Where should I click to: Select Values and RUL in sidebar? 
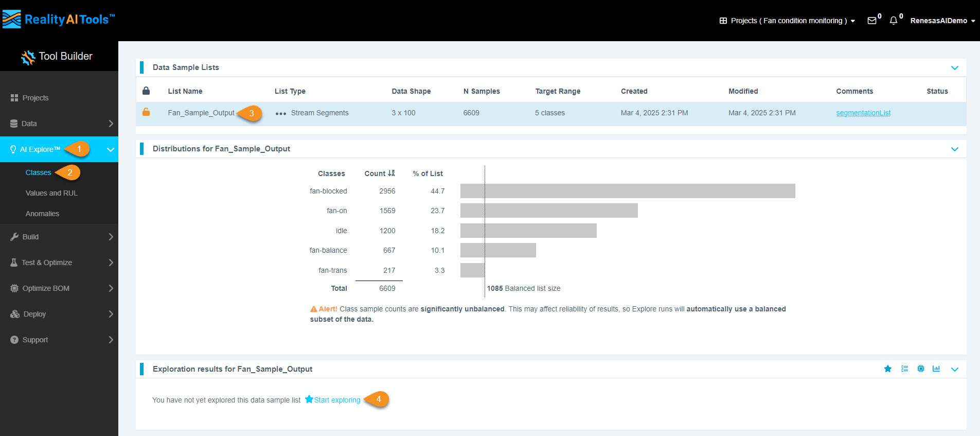tap(51, 193)
